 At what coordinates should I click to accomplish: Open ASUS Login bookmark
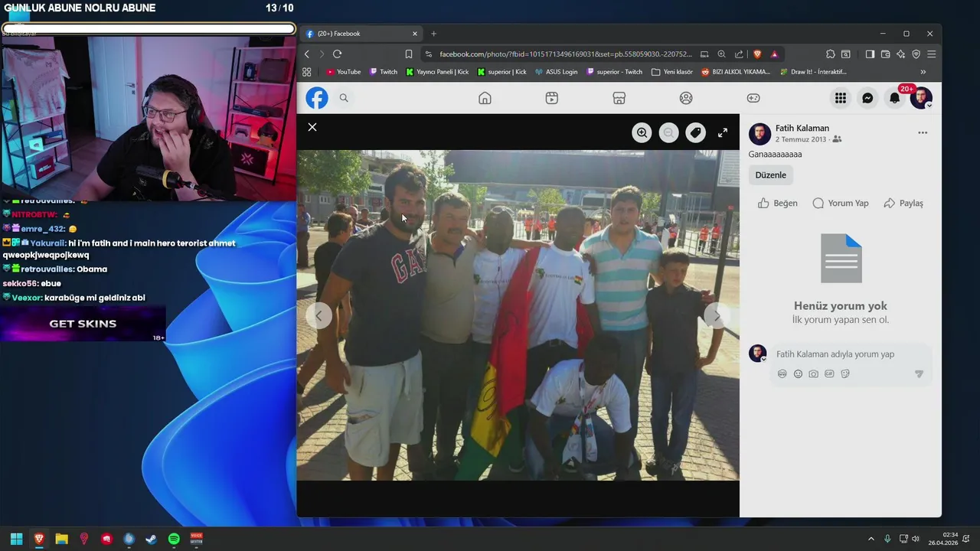(x=557, y=72)
